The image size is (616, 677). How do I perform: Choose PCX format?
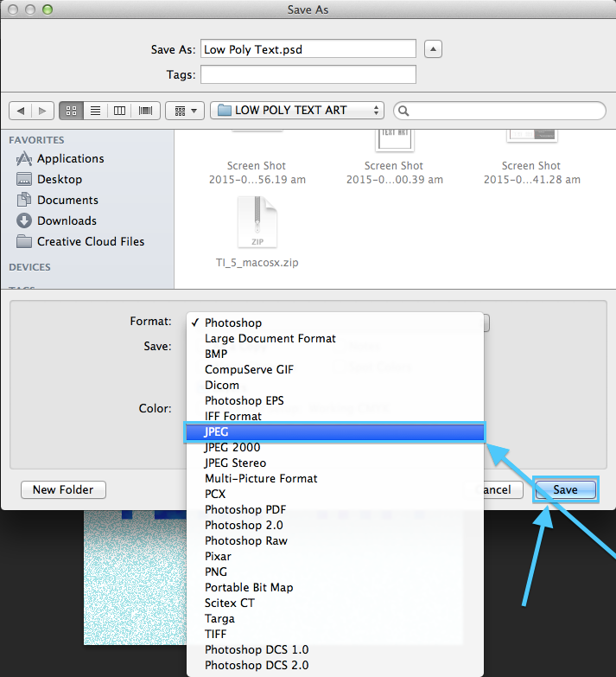click(x=335, y=494)
